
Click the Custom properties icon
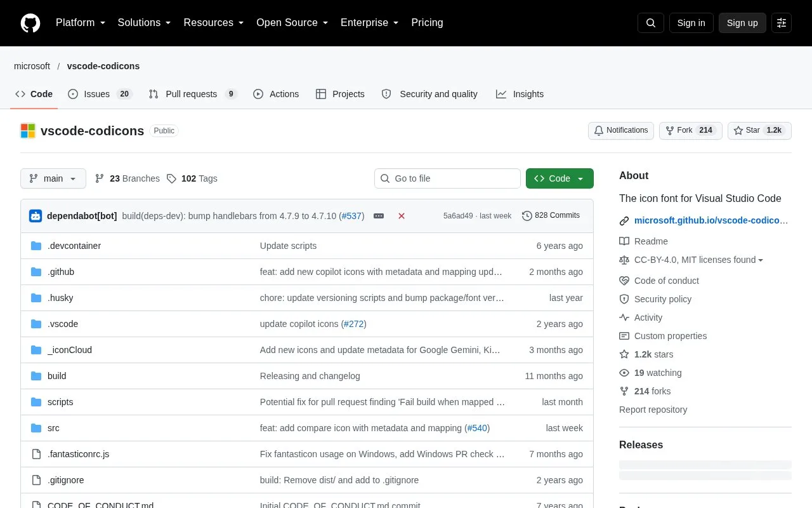(x=624, y=336)
